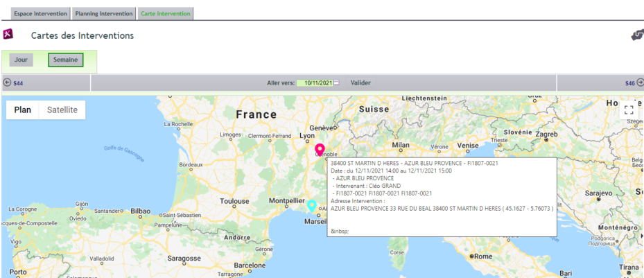Click the handshake icon at top right
644x278 pixels.
pos(638,36)
